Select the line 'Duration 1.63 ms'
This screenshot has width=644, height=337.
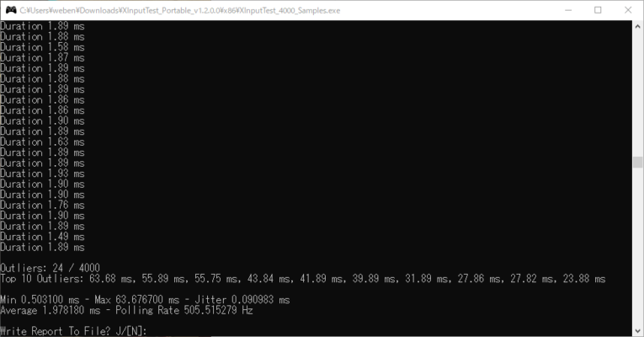[x=42, y=142]
